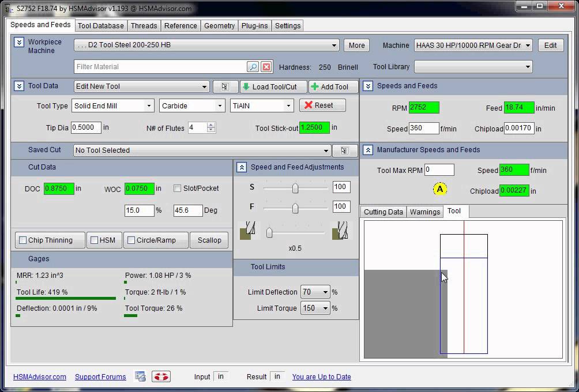579x392 pixels.
Task: Click the DOC value field
Action: click(59, 189)
